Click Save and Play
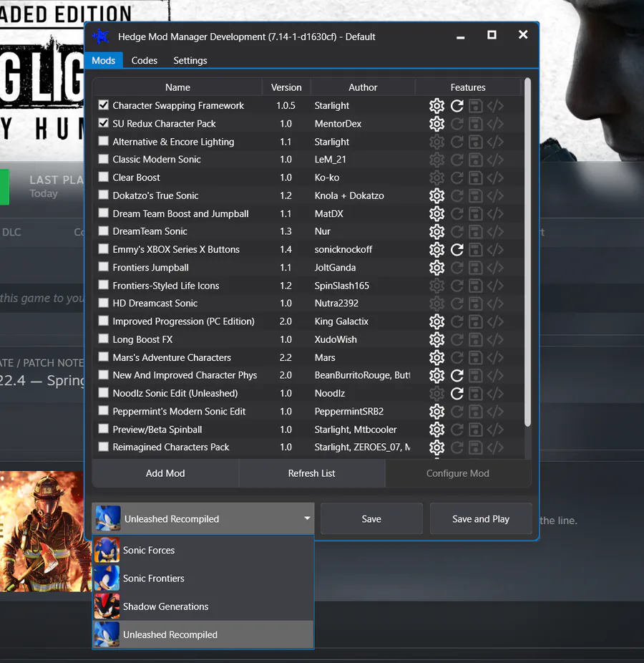 tap(481, 519)
